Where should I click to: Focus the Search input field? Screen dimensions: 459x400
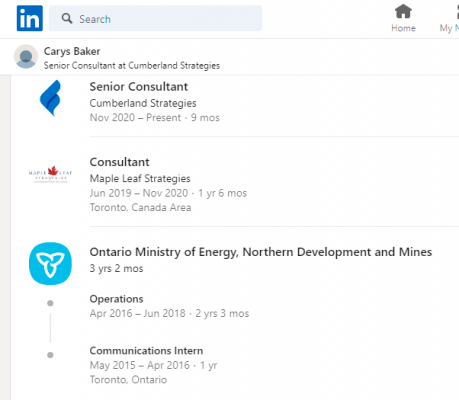tap(155, 18)
